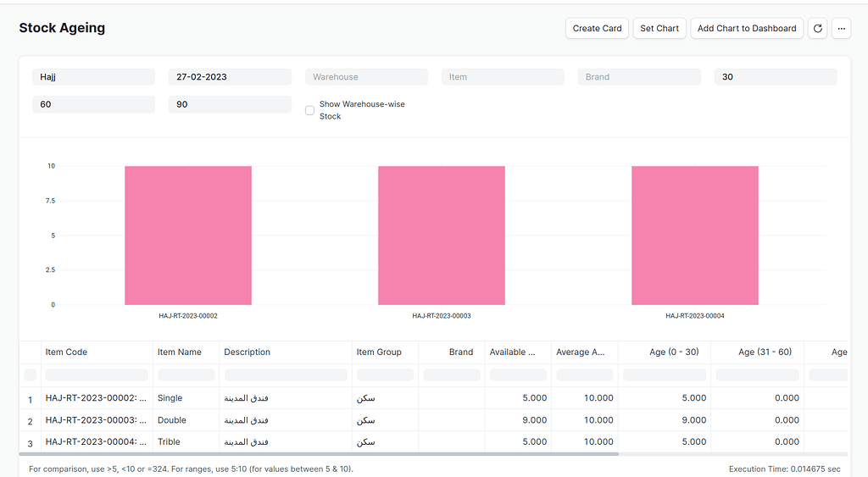The height and width of the screenshot is (477, 868).
Task: Click the Item Group column header
Action: coord(386,352)
